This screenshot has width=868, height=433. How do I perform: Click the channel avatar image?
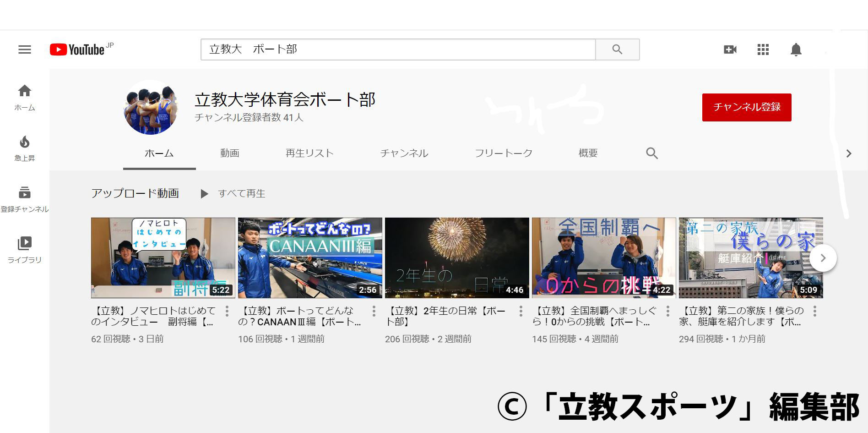pyautogui.click(x=151, y=107)
